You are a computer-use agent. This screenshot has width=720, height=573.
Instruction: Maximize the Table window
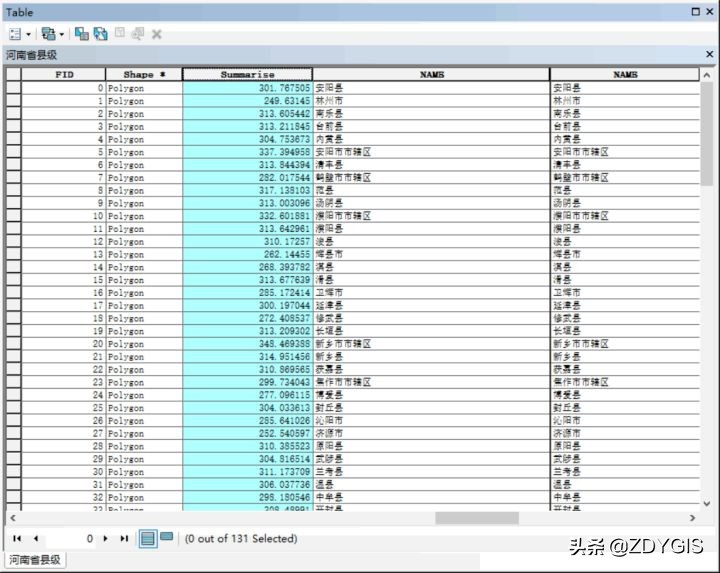[696, 11]
